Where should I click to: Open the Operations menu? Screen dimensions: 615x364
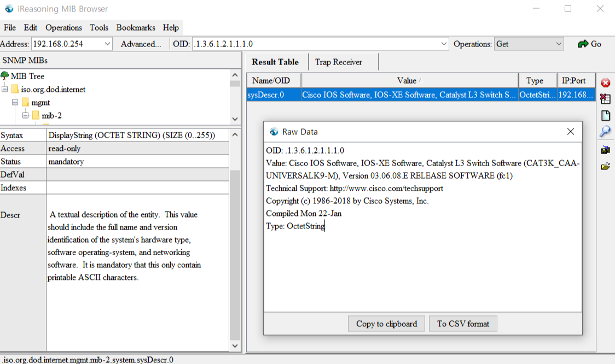coord(63,27)
